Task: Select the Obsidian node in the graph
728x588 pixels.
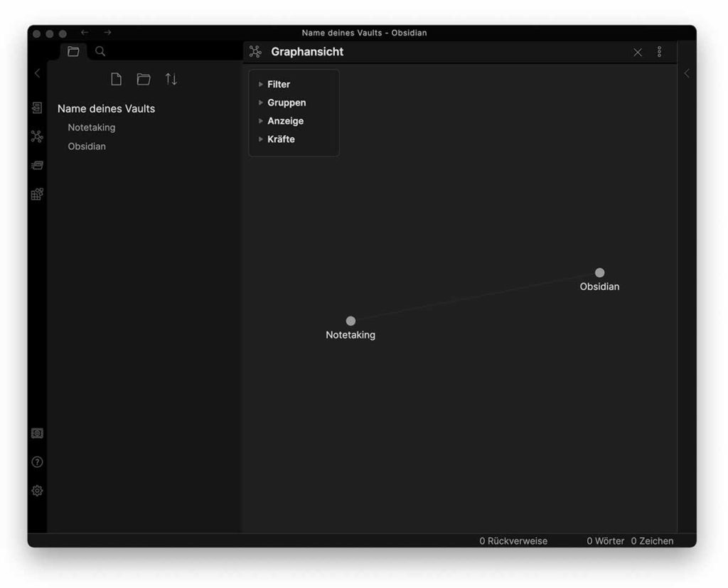Action: pyautogui.click(x=600, y=272)
